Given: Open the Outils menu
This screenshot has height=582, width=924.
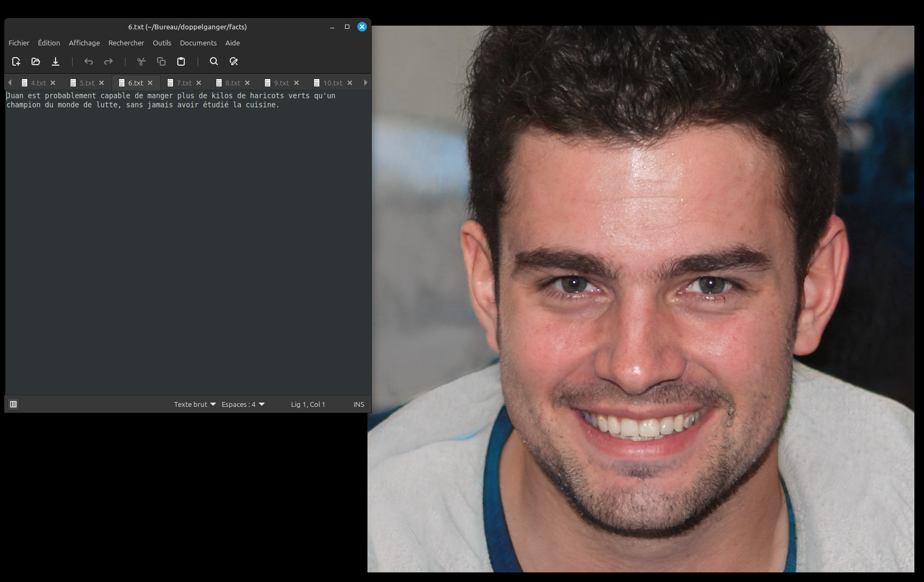Looking at the screenshot, I should (x=162, y=43).
